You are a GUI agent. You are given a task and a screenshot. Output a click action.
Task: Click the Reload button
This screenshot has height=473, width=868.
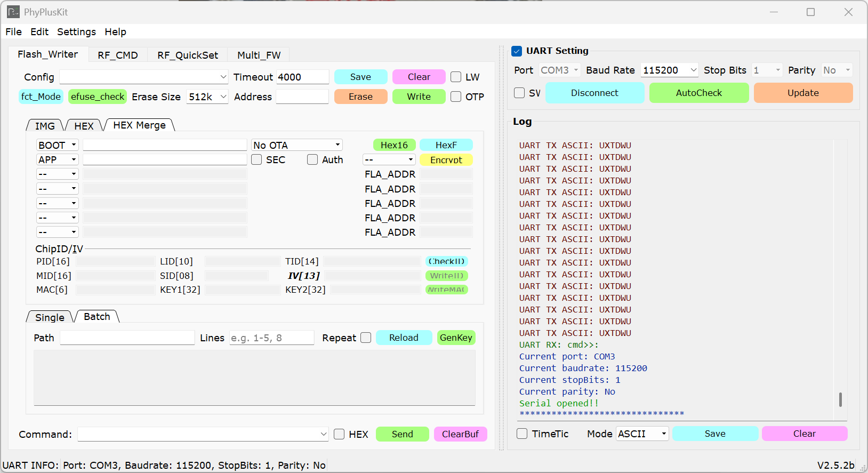(x=404, y=338)
